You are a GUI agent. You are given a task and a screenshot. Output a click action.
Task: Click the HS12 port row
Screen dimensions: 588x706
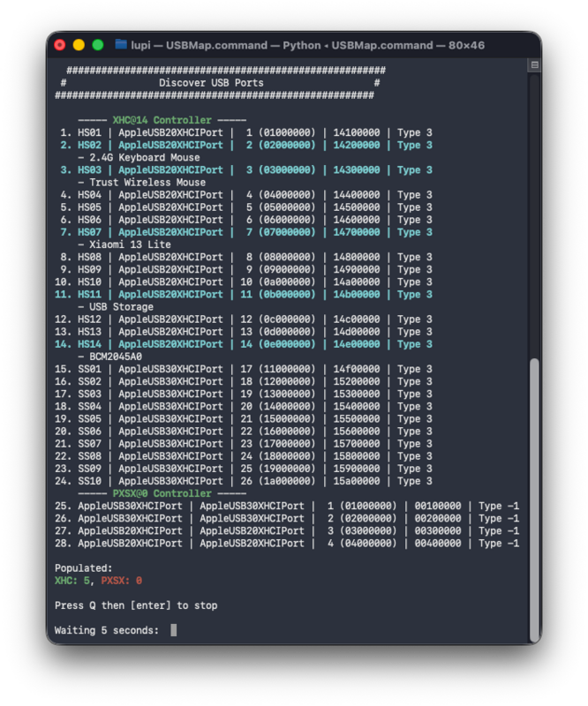(244, 319)
